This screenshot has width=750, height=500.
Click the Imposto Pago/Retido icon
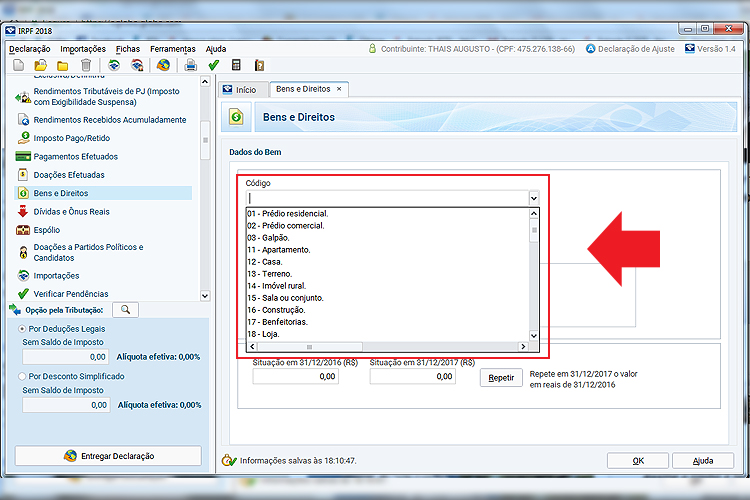point(23,138)
